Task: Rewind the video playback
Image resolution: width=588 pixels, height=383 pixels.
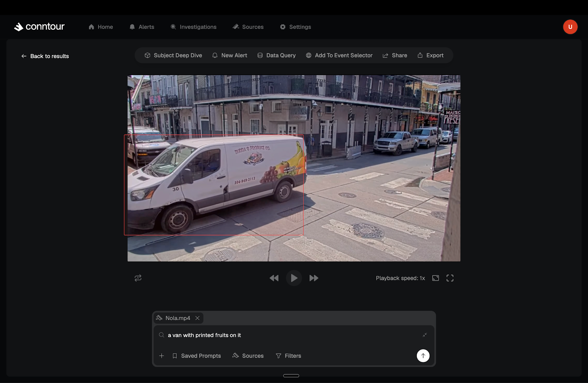Action: coord(274,278)
